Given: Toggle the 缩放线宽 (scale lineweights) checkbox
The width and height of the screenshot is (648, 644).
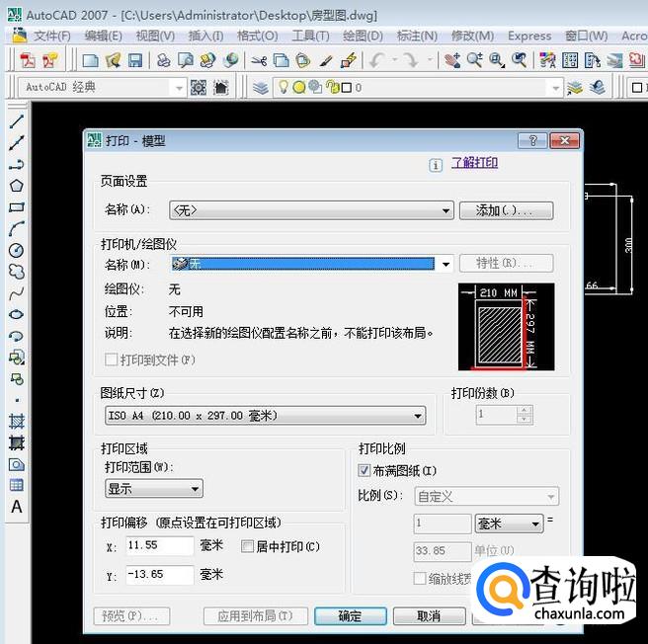Looking at the screenshot, I should pyautogui.click(x=420, y=578).
